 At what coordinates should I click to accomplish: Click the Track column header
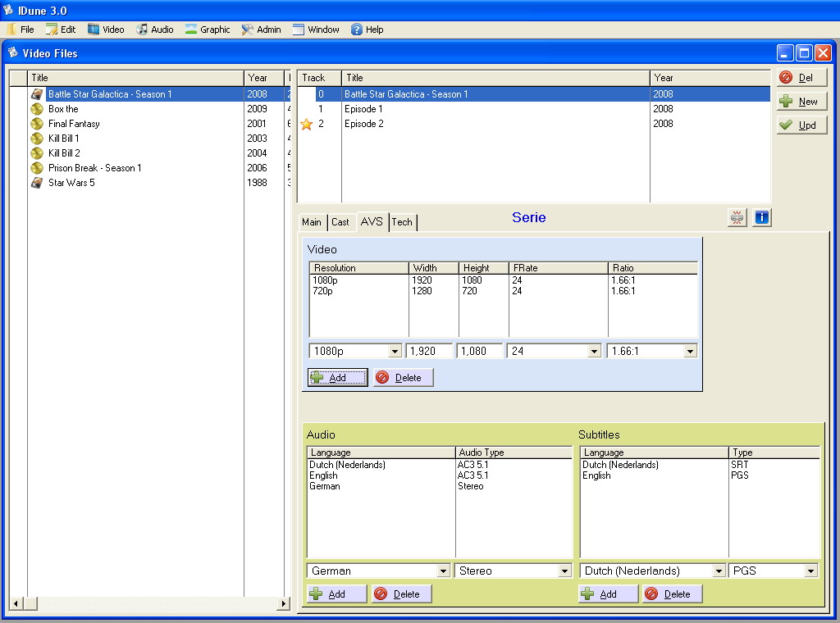[x=319, y=78]
